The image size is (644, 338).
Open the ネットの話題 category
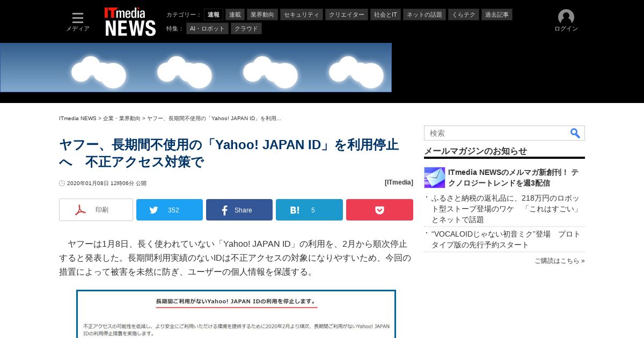coord(425,14)
